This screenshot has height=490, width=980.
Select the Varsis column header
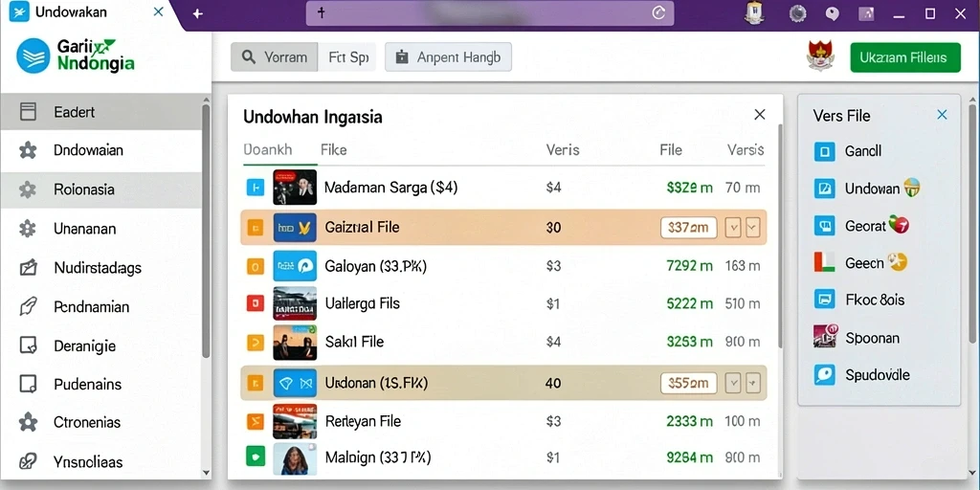746,150
